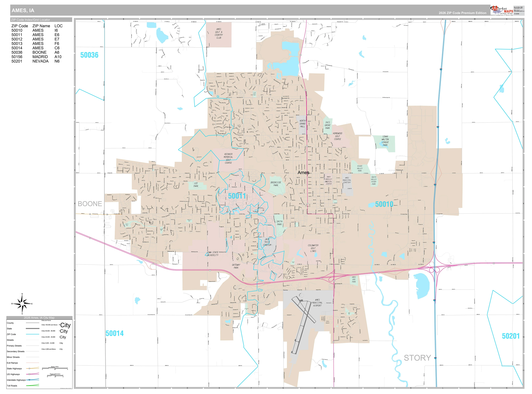Click the Ames Municipal Airport label
The image size is (532, 394).
[317, 303]
